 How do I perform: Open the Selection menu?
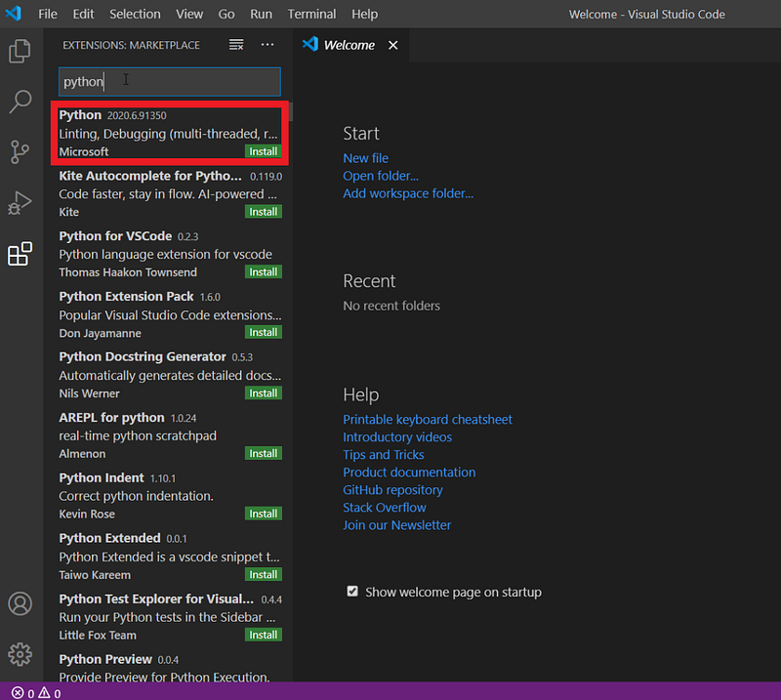point(135,14)
